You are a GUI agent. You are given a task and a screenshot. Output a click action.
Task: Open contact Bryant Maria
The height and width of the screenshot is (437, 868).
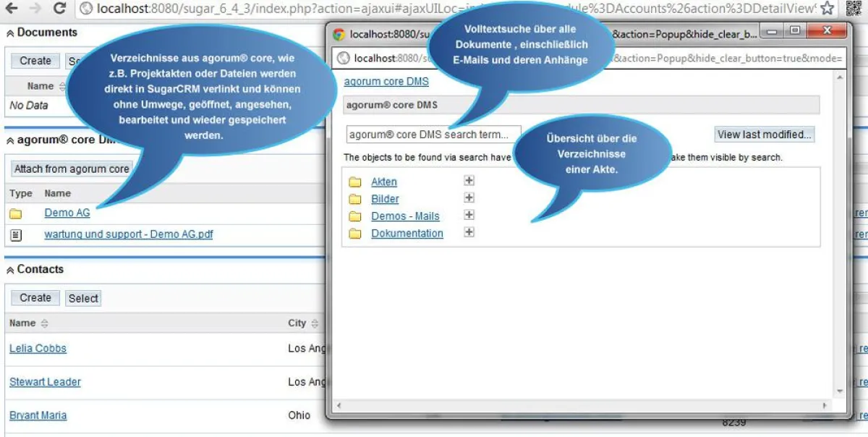tap(38, 415)
